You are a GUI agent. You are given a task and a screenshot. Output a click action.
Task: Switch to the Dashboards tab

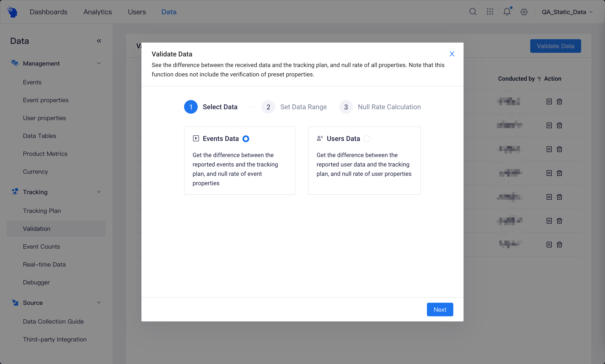click(x=48, y=11)
